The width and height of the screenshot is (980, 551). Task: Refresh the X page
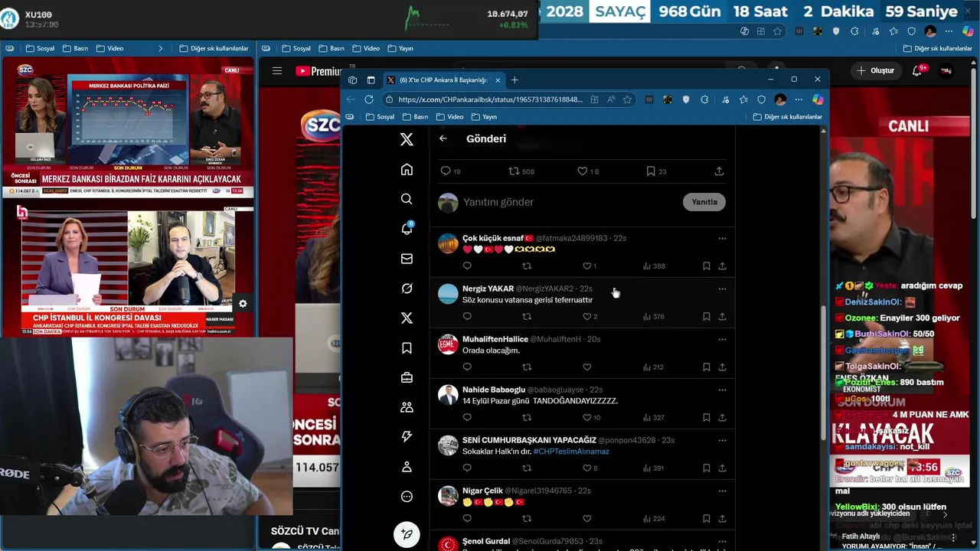369,99
